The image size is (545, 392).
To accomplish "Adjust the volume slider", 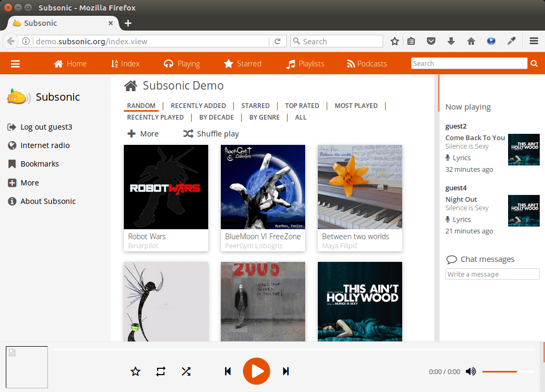I will click(x=507, y=371).
